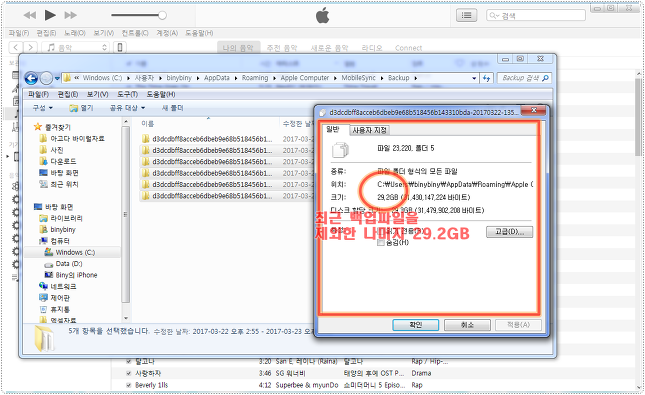Open the 구성 toolbar dropdown
Viewport: 645px width, 395px height.
coord(43,108)
